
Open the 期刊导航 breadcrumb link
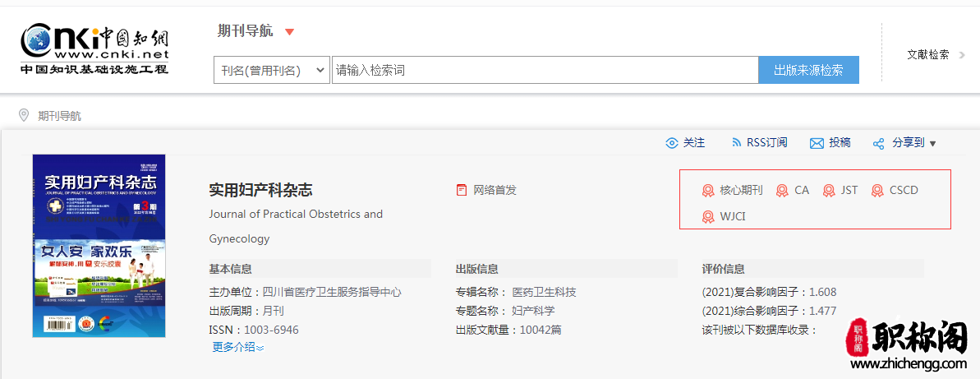[59, 116]
